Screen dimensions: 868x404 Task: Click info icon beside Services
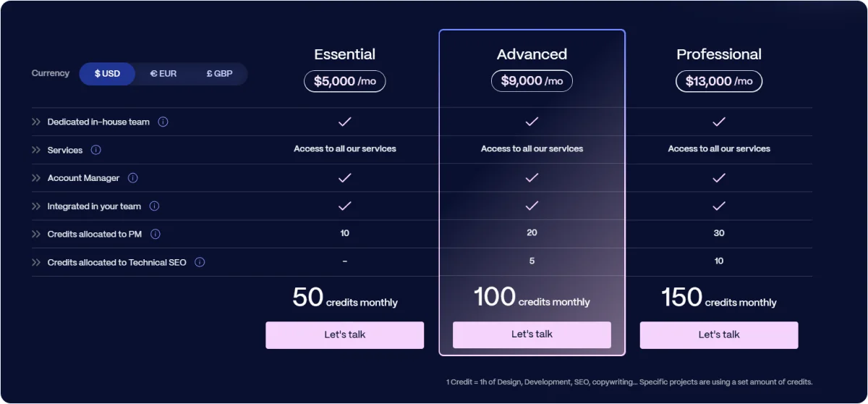coord(95,150)
